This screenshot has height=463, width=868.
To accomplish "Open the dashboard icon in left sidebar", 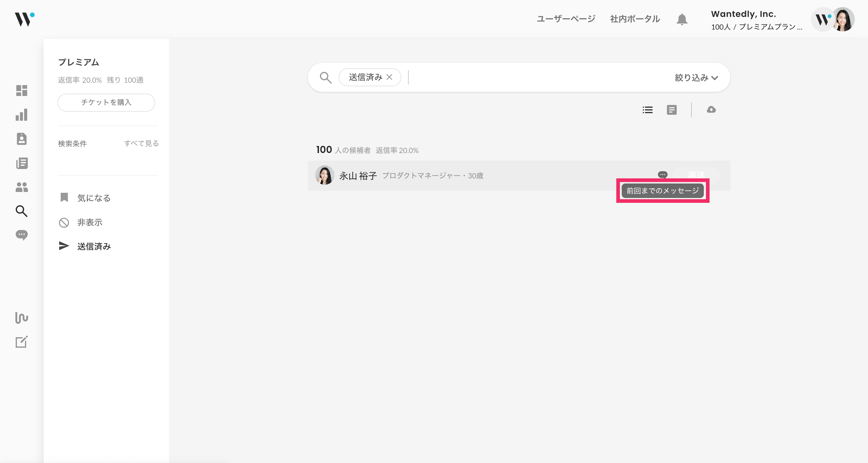I will point(21,90).
